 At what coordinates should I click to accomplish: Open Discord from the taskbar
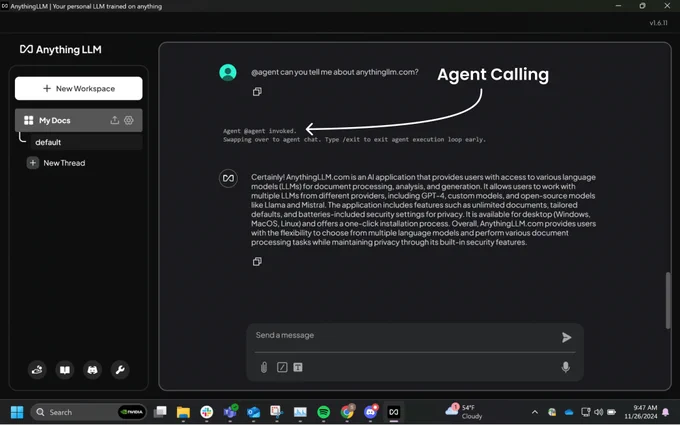(x=370, y=412)
